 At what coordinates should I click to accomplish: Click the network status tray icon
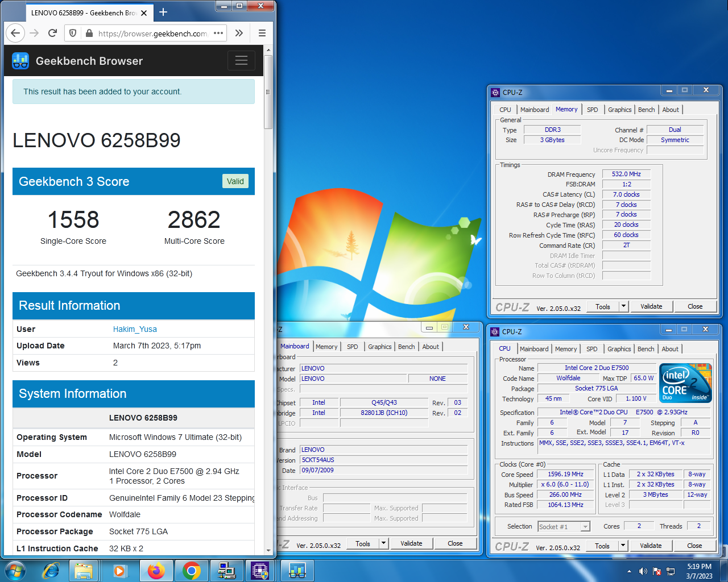tap(671, 571)
